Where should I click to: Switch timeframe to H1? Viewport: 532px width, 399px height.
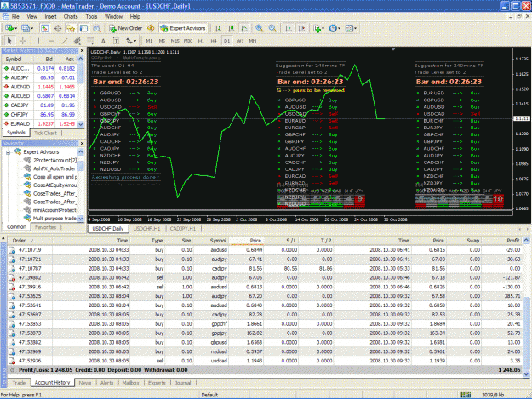pos(201,41)
